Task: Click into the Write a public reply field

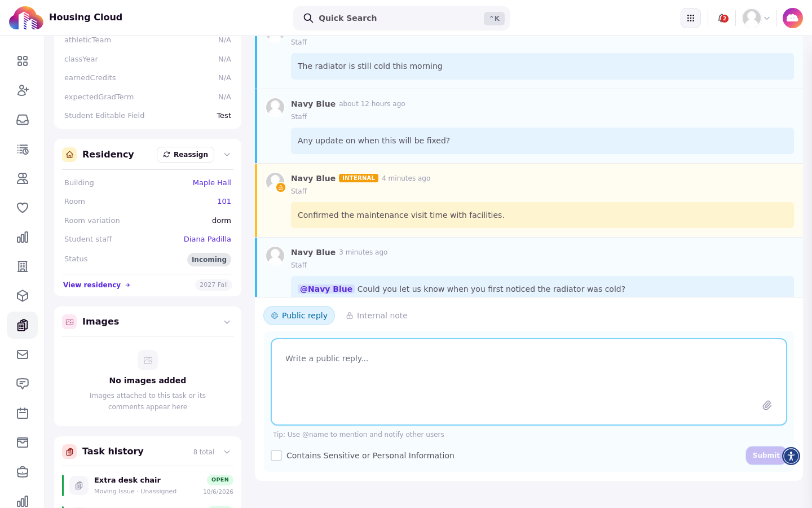Action: coord(529,382)
